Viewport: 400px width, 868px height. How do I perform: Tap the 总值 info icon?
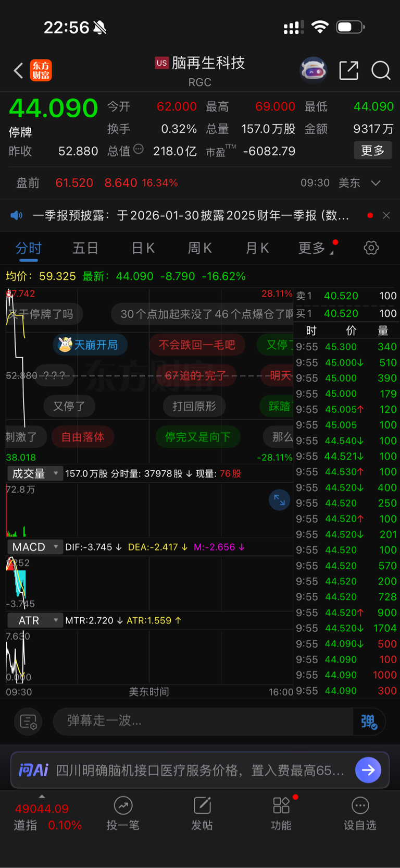[139, 149]
